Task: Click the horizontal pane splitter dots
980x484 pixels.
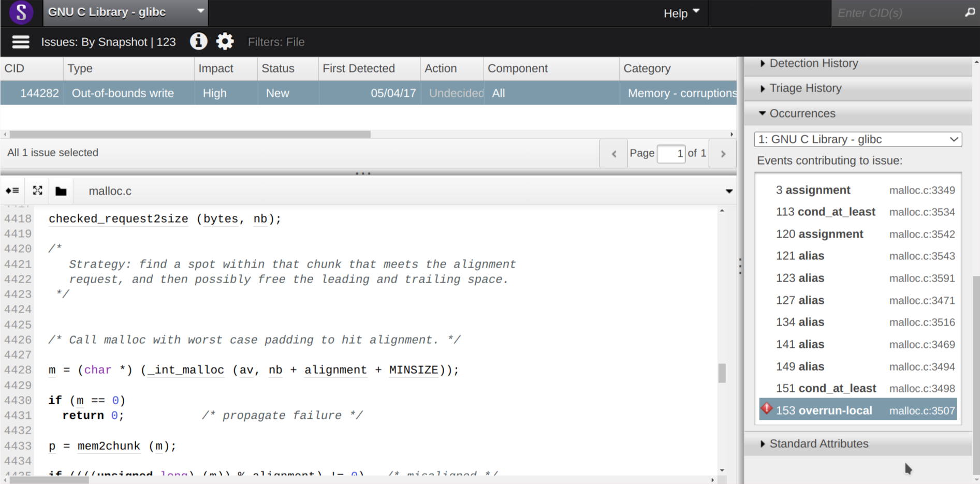Action: (x=363, y=173)
